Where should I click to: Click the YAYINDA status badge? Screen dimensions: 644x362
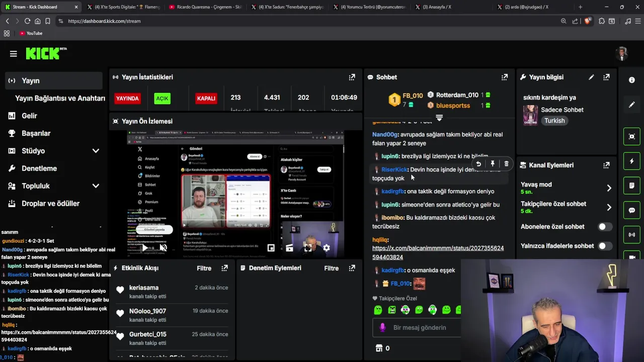(x=127, y=99)
